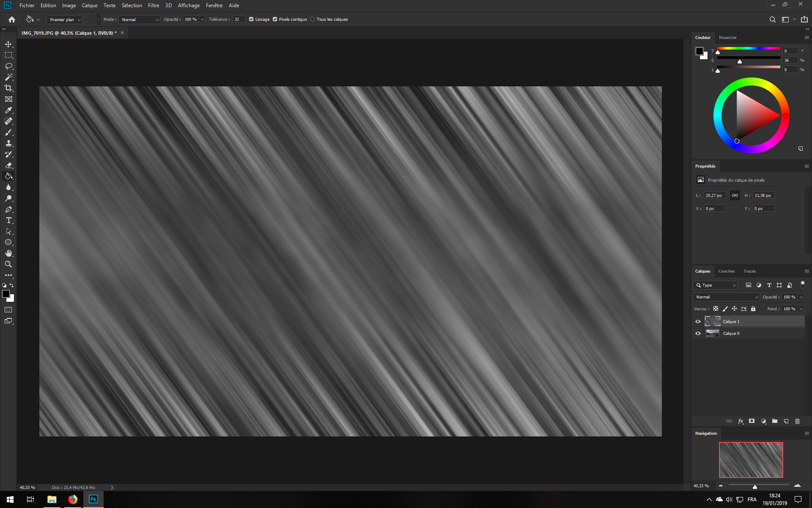The height and width of the screenshot is (508, 812).
Task: Delete the selected layer via trash icon
Action: point(798,421)
